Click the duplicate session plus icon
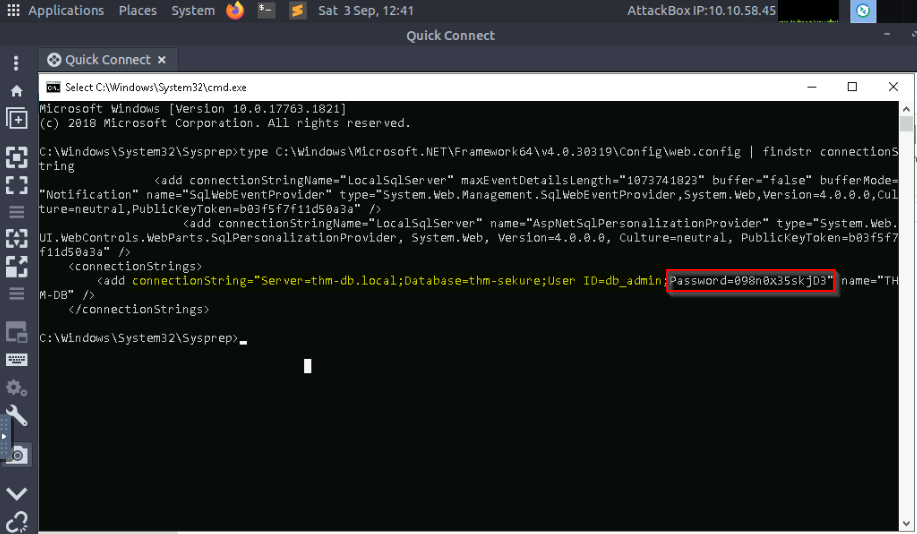The height and width of the screenshot is (534, 917). tap(16, 119)
